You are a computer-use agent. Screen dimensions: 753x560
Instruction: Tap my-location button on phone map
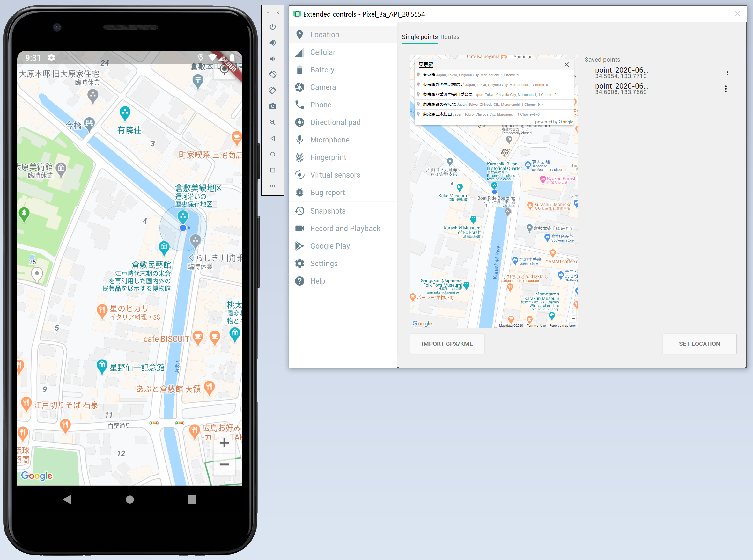pyautogui.click(x=224, y=69)
